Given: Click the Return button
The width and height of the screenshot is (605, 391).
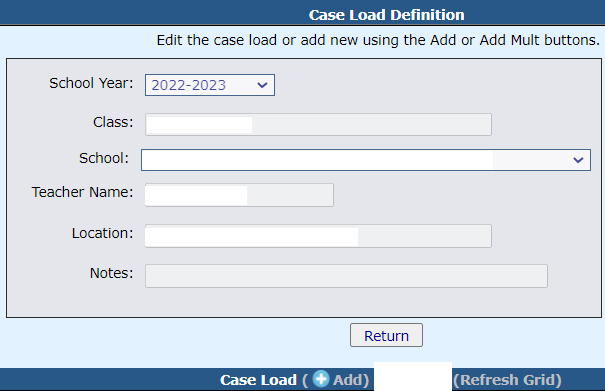Looking at the screenshot, I should pos(386,335).
